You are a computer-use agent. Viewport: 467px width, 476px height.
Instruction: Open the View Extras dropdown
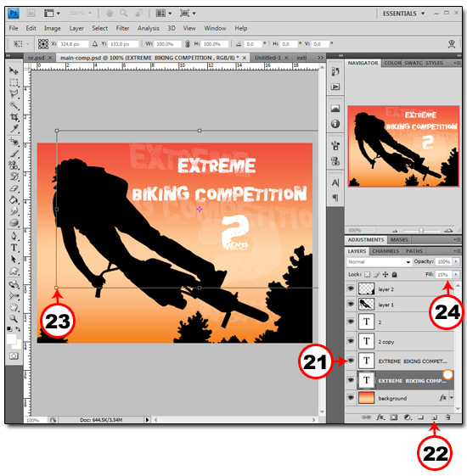click(52, 13)
